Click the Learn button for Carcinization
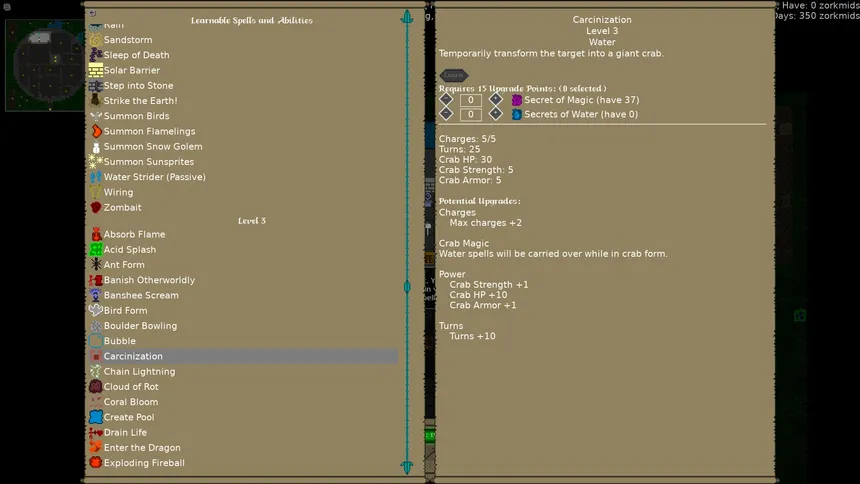The width and height of the screenshot is (860, 484). 454,75
